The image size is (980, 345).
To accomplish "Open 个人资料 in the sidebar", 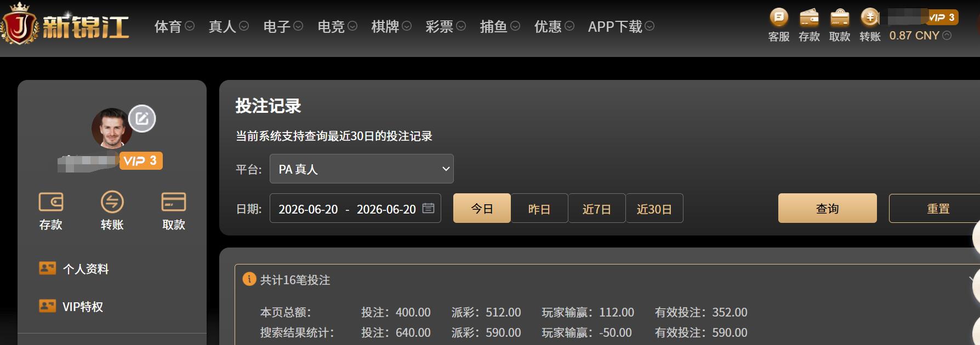I will (86, 269).
